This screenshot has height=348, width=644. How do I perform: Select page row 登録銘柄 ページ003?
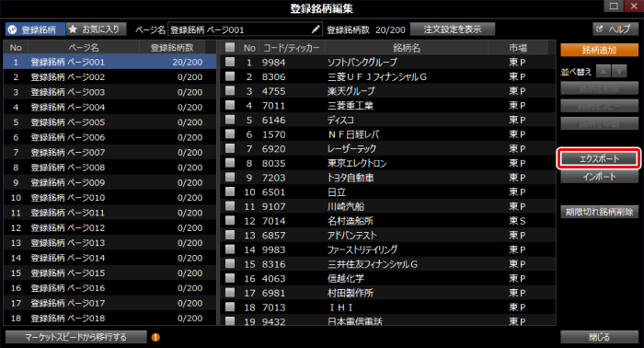(x=109, y=92)
